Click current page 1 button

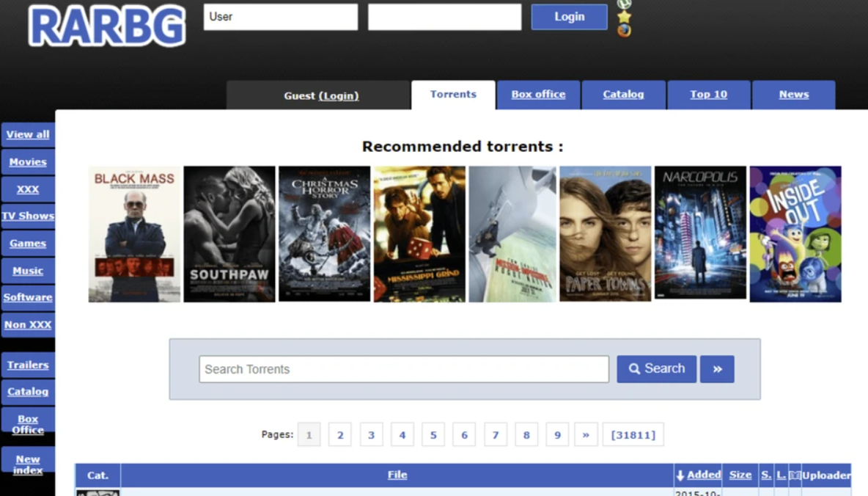pos(309,435)
